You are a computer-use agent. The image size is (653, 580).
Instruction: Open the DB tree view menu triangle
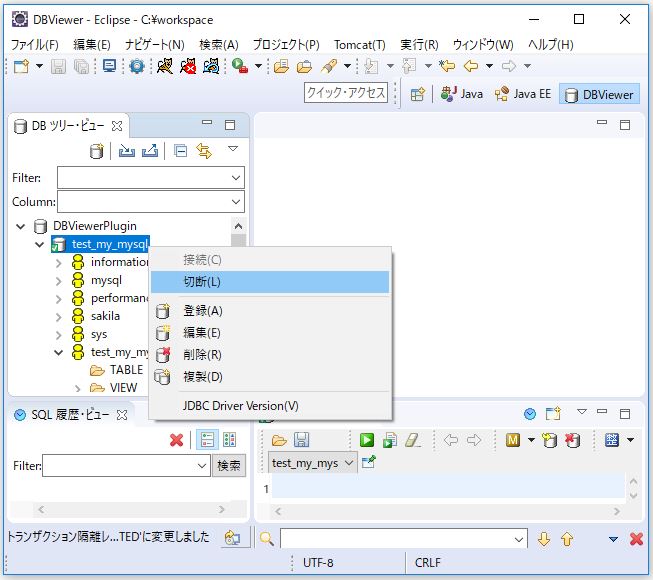233,149
